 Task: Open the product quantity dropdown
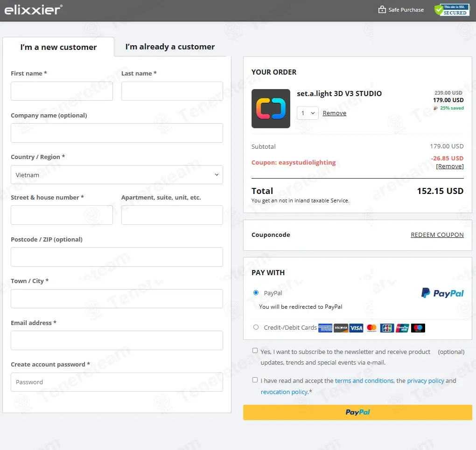pos(308,113)
